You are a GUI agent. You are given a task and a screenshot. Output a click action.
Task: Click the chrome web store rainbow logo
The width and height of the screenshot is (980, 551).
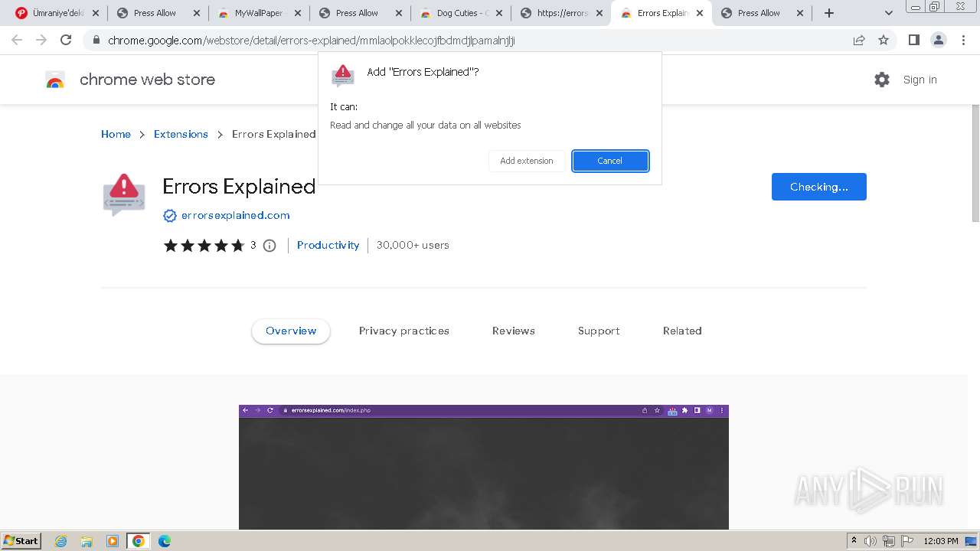[55, 80]
